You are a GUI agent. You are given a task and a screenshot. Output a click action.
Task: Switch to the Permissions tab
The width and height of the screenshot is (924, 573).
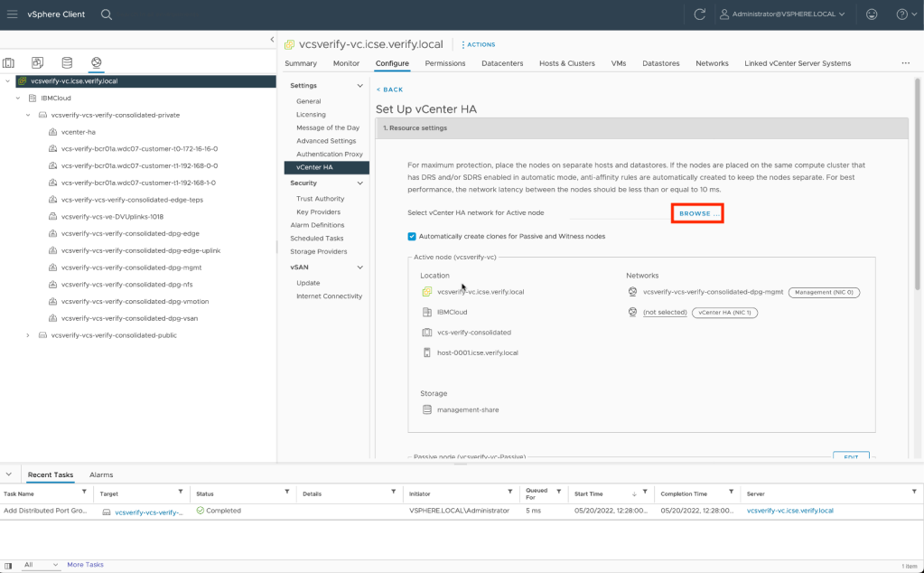pos(444,63)
